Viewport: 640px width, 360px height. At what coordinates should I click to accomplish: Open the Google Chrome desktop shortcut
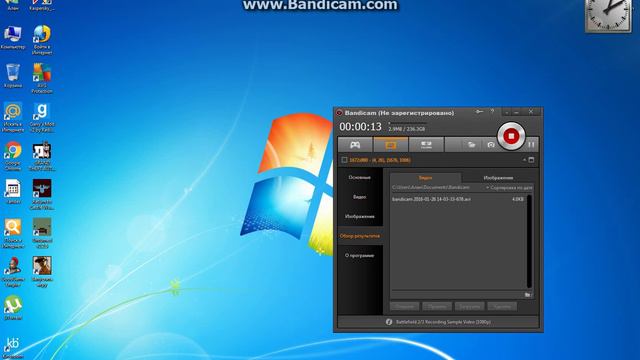(x=13, y=156)
